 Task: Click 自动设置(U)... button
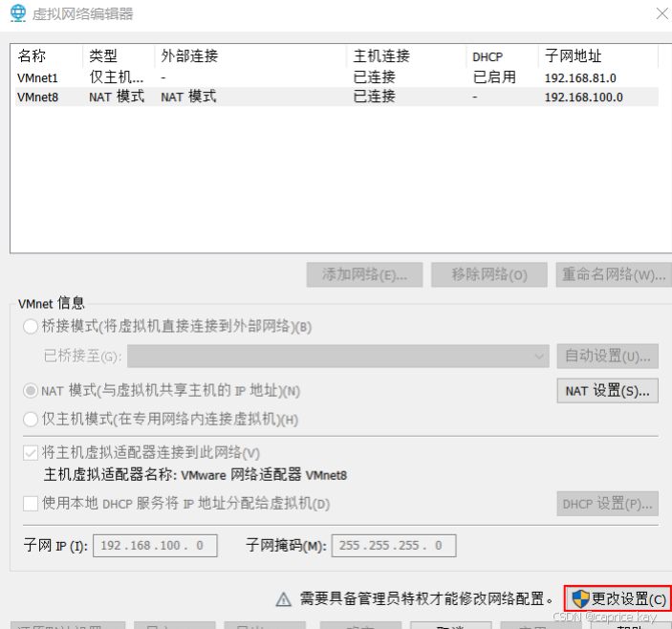(608, 356)
